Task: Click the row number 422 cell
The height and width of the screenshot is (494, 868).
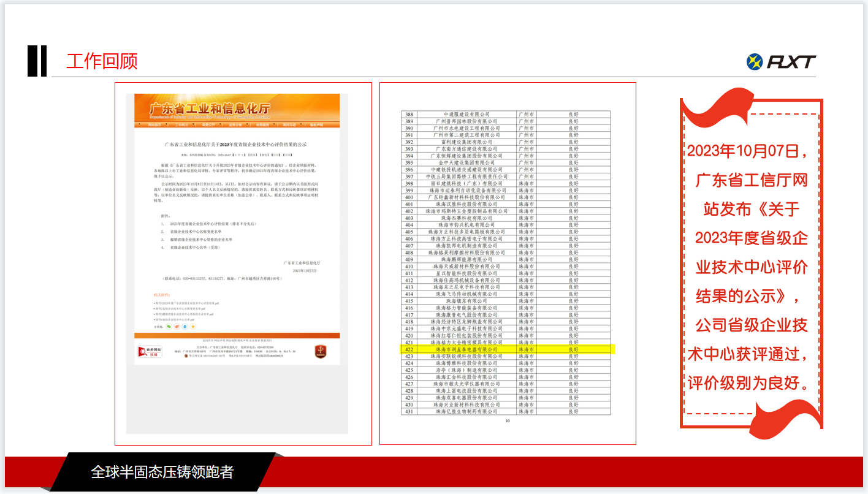Action: click(409, 349)
